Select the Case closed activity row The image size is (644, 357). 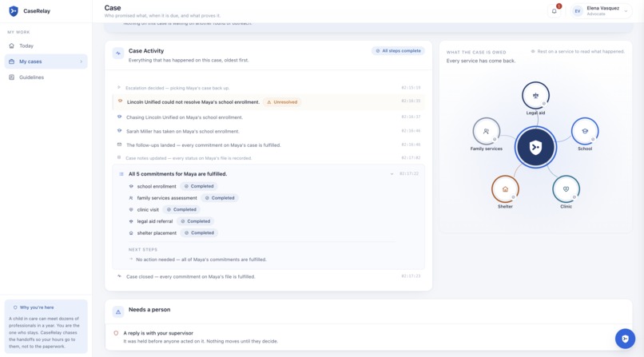(x=268, y=276)
